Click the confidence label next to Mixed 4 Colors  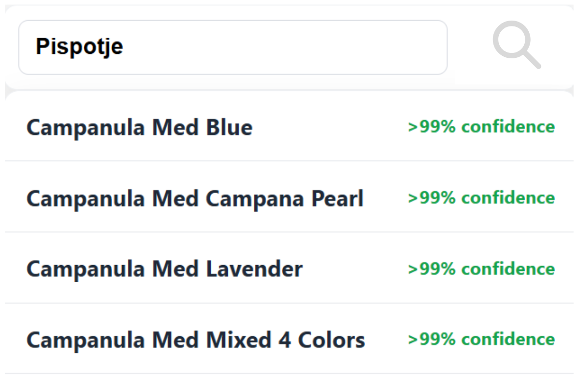(x=481, y=340)
